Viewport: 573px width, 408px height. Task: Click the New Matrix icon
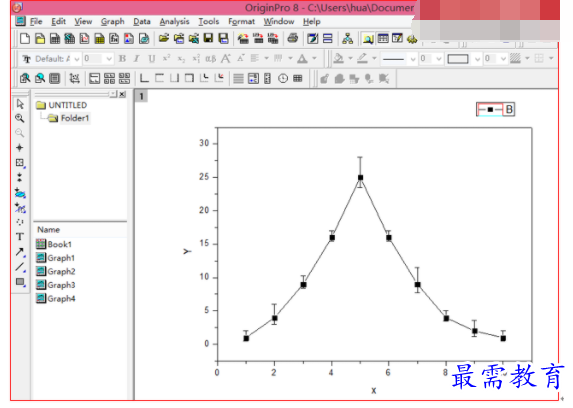coord(99,38)
